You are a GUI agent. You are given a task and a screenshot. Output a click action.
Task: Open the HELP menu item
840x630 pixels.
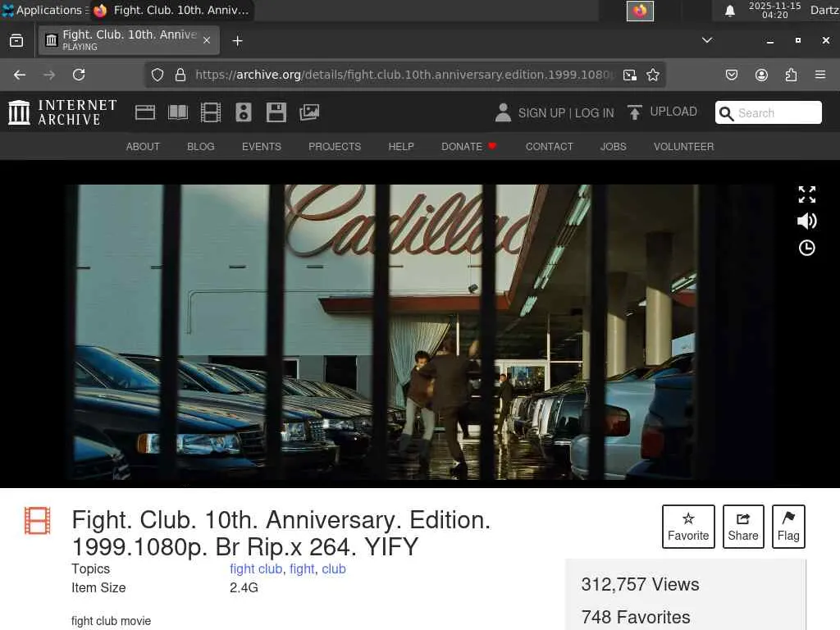pos(401,147)
